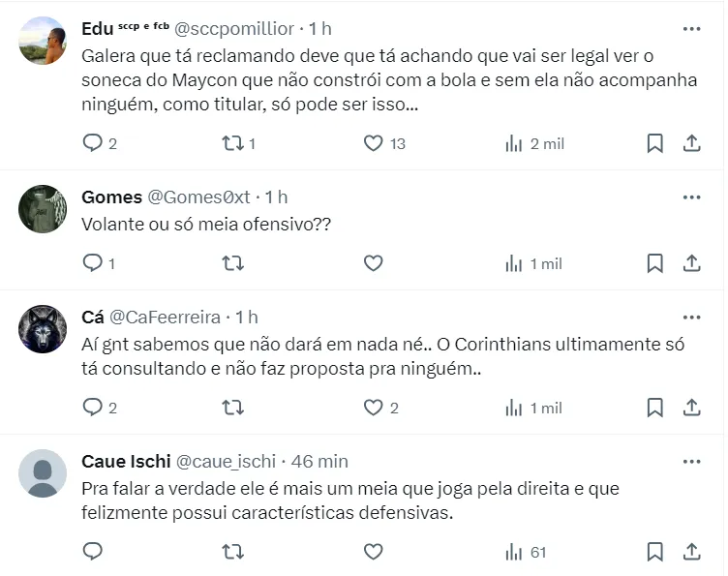This screenshot has height=576, width=728.
Task: Share Edu's tweet
Action: click(x=692, y=143)
